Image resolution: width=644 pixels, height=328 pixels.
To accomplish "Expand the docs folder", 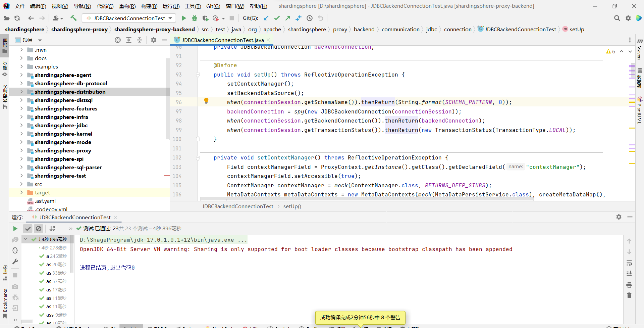I will tap(21, 58).
